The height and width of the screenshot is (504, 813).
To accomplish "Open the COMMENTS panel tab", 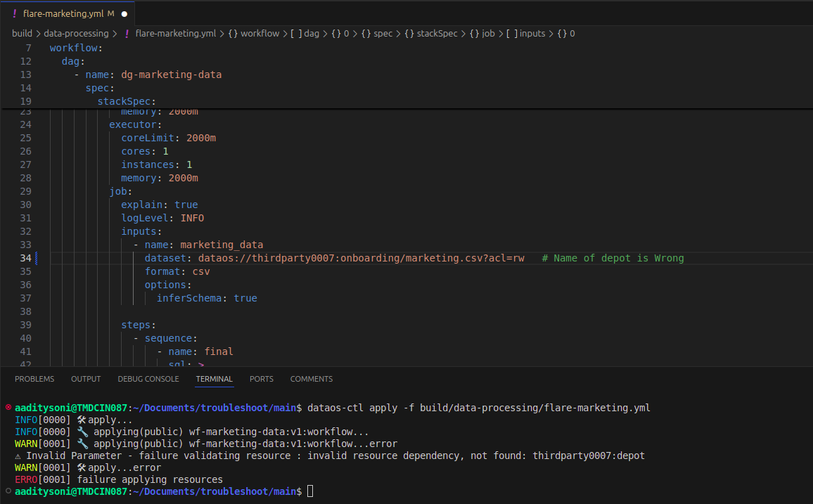I will coord(312,379).
